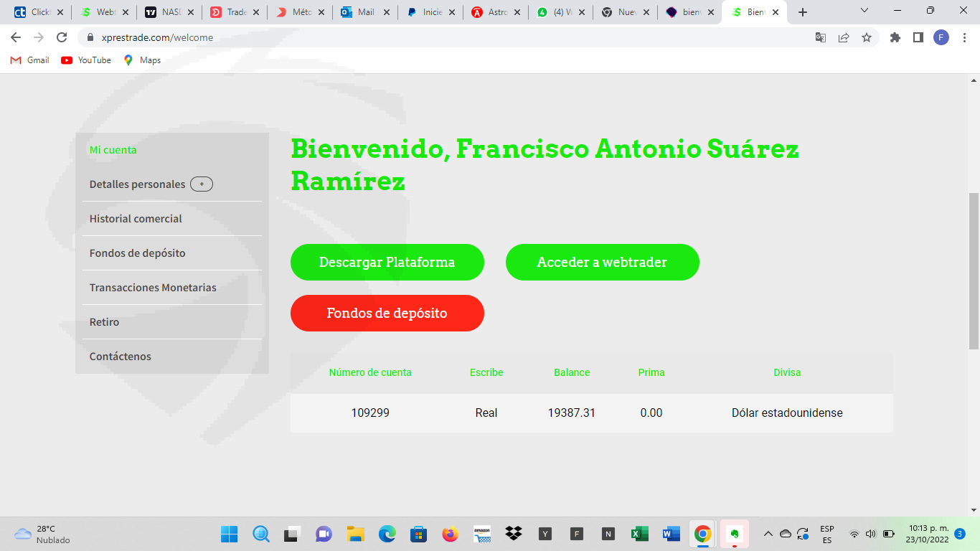Bookmark this page with star icon
The width and height of the screenshot is (980, 551).
[x=867, y=37]
